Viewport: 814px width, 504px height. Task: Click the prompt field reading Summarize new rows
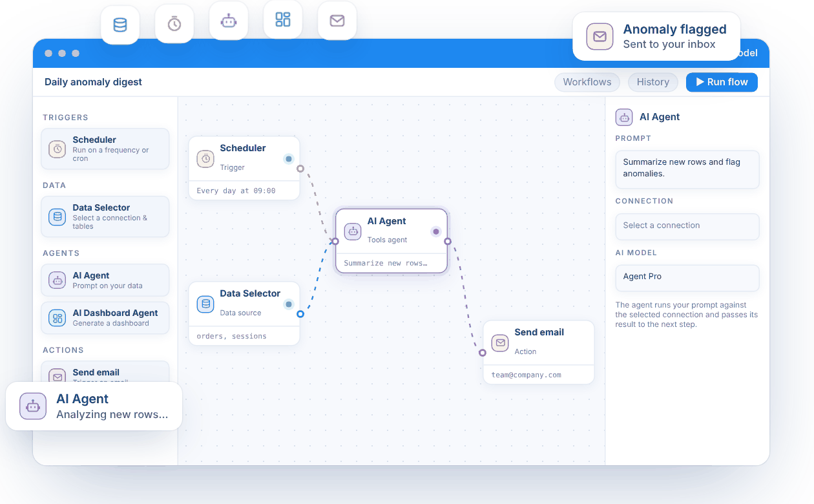[x=687, y=169]
